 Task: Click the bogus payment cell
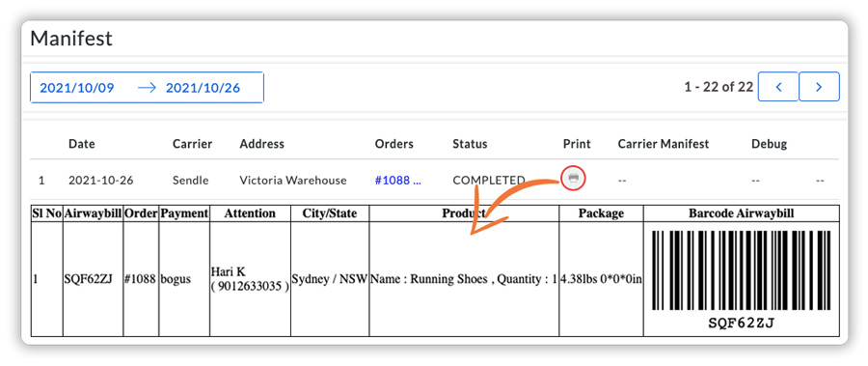point(184,279)
